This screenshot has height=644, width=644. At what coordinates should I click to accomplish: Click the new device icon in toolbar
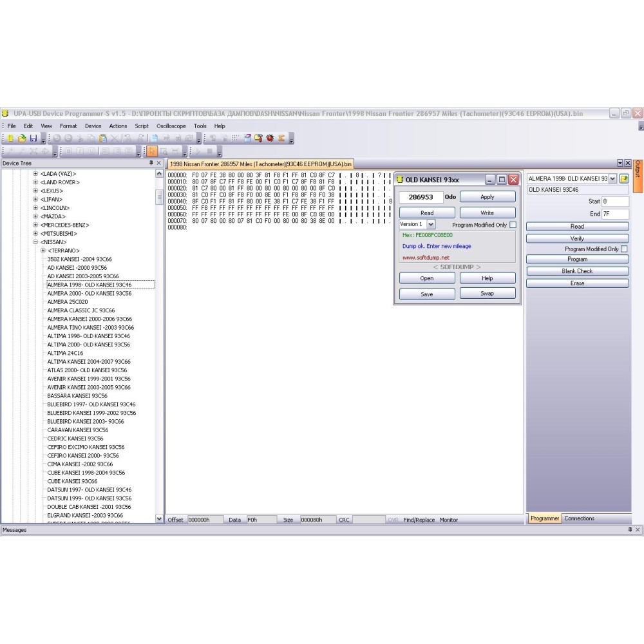tap(11, 138)
